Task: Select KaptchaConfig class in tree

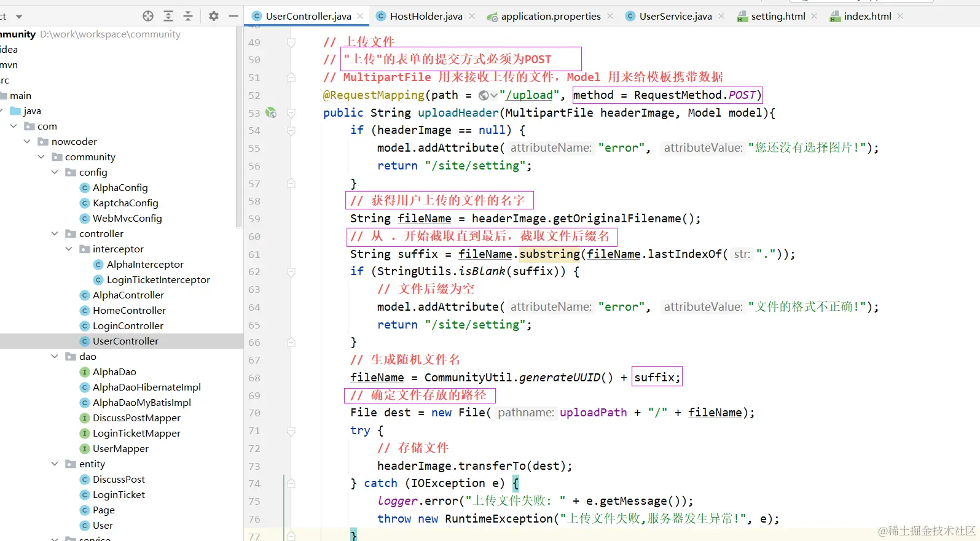Action: click(x=125, y=203)
